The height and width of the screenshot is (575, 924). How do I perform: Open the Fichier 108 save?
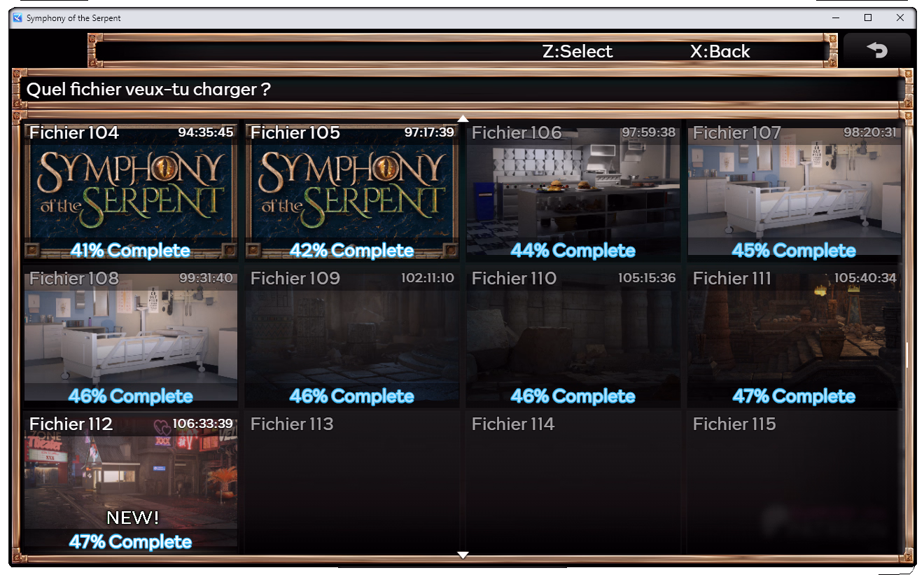tap(131, 337)
